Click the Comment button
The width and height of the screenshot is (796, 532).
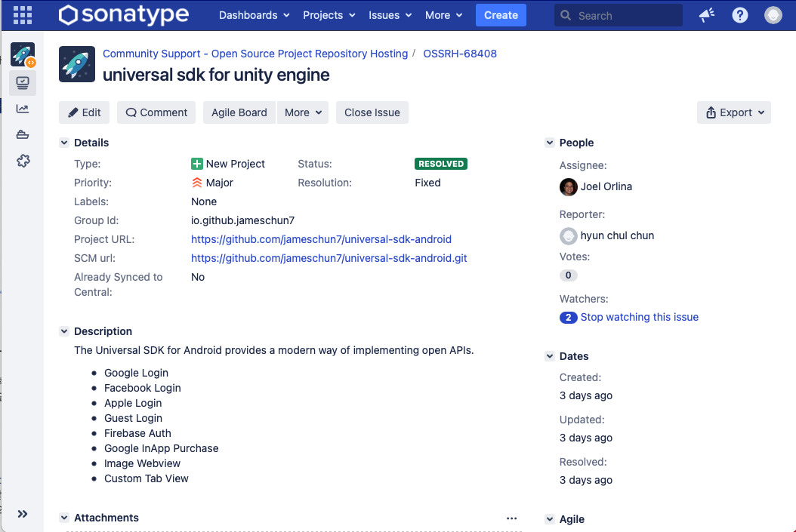pos(156,112)
